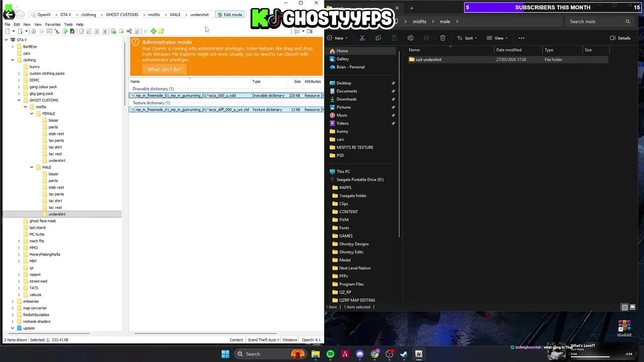Image resolution: width=644 pixels, height=362 pixels.
Task: Select 'MISFITS RE TEXTURE' in Explorer sidebar
Action: pos(355,147)
